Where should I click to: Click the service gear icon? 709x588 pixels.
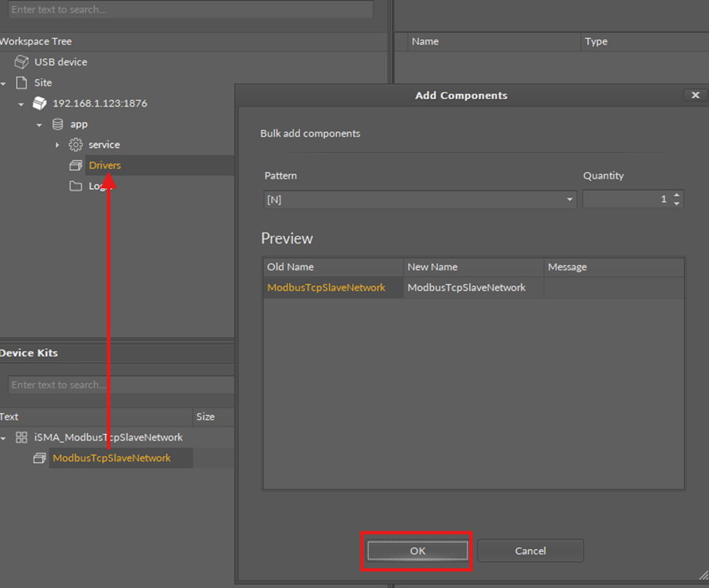point(76,145)
